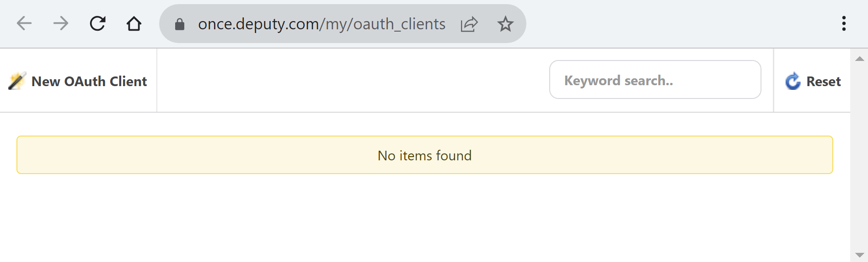Bookmark this page with the star icon
Viewport: 868px width, 262px height.
click(505, 24)
